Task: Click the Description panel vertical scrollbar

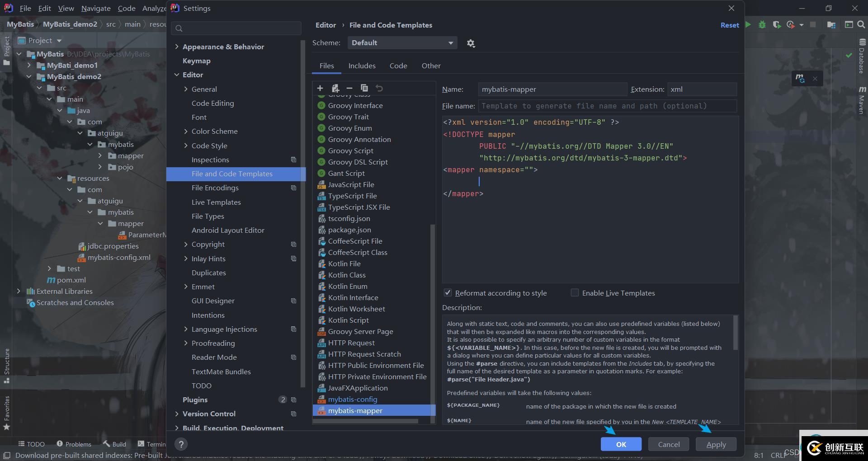Action: (735, 333)
